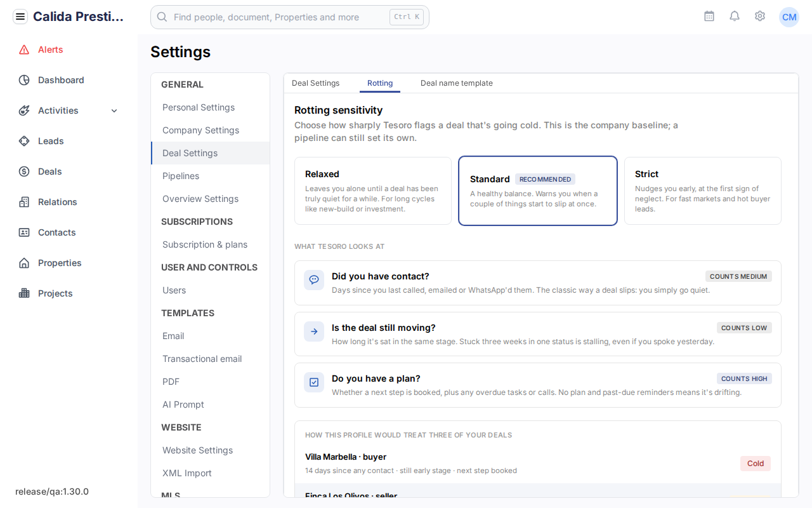
Task: Open the Users settings page
Action: 211,290
